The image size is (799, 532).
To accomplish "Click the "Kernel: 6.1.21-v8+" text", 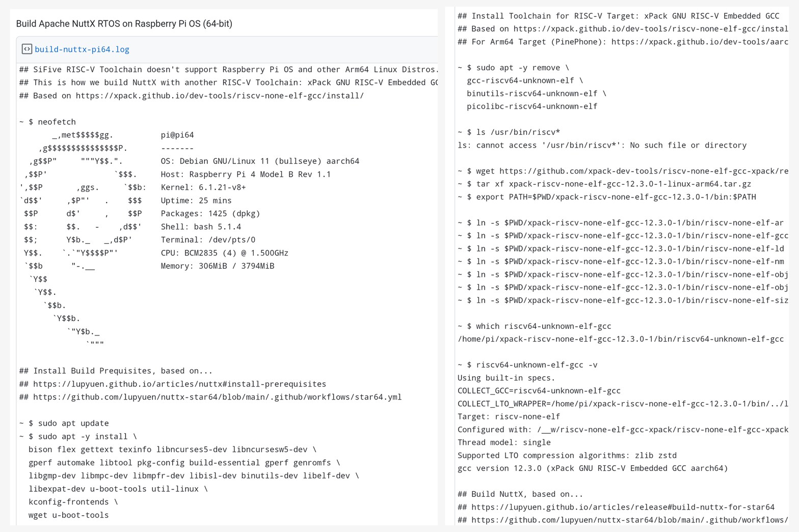I will 203,187.
